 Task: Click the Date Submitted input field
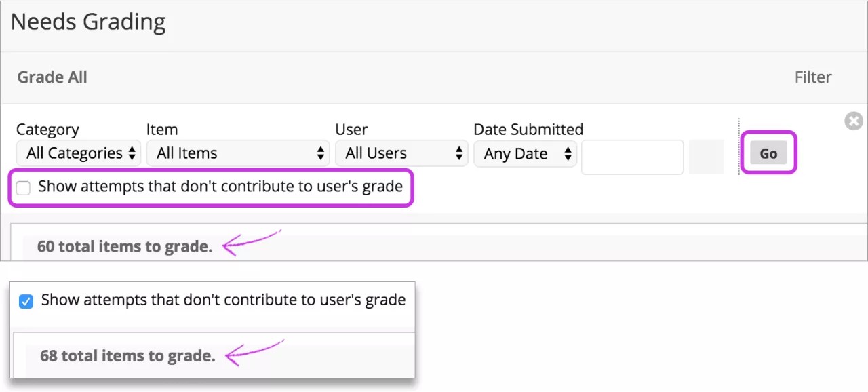(x=632, y=157)
